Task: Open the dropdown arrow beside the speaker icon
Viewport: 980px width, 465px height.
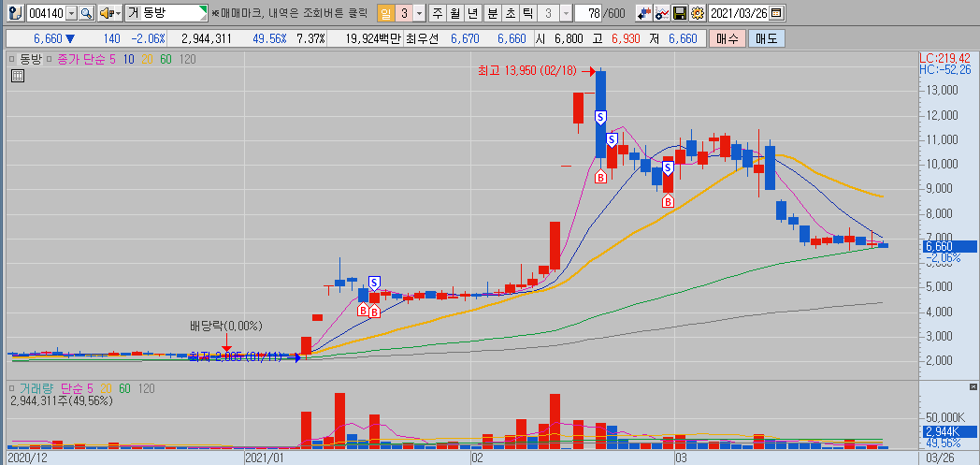Action: click(118, 12)
